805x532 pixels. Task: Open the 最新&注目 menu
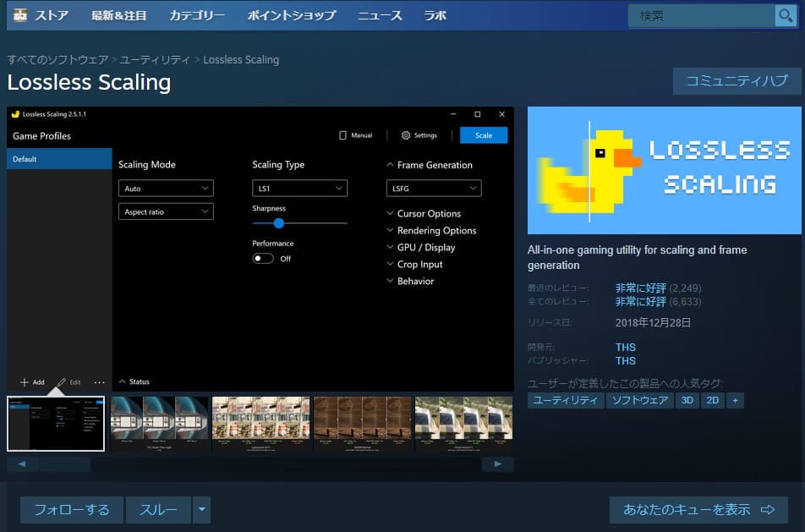[x=119, y=15]
